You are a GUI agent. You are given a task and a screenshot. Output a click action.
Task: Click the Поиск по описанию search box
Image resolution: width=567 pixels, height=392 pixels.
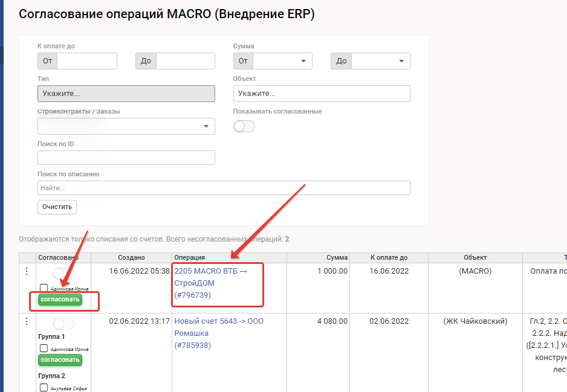tap(224, 188)
